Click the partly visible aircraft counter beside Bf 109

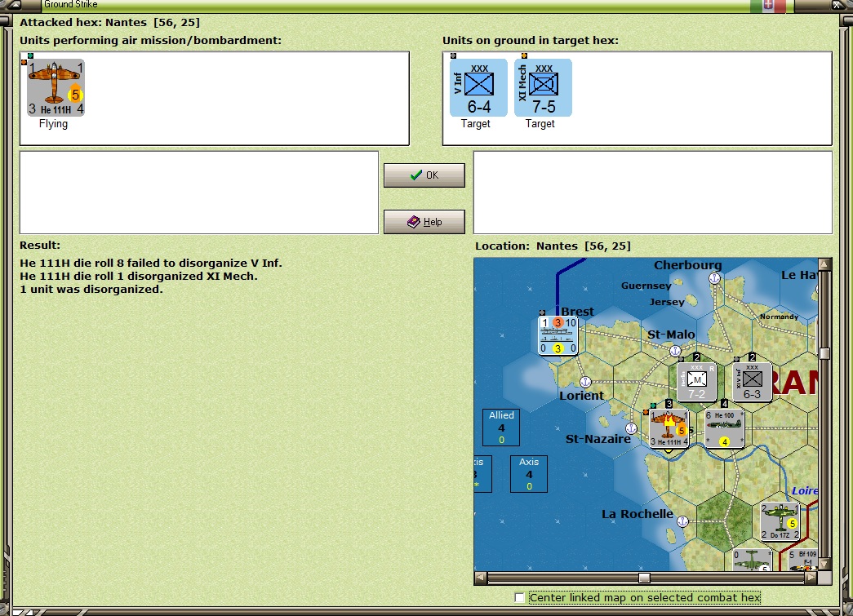[x=752, y=560]
